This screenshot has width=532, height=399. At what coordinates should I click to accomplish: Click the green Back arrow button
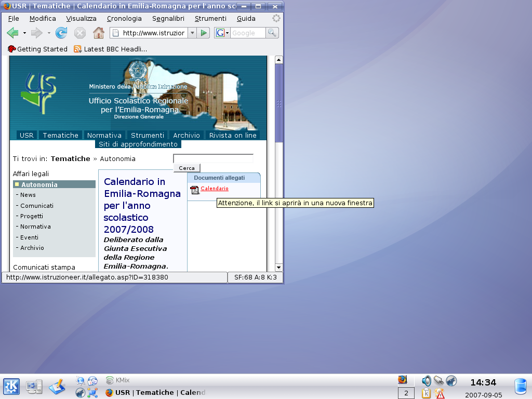12,33
